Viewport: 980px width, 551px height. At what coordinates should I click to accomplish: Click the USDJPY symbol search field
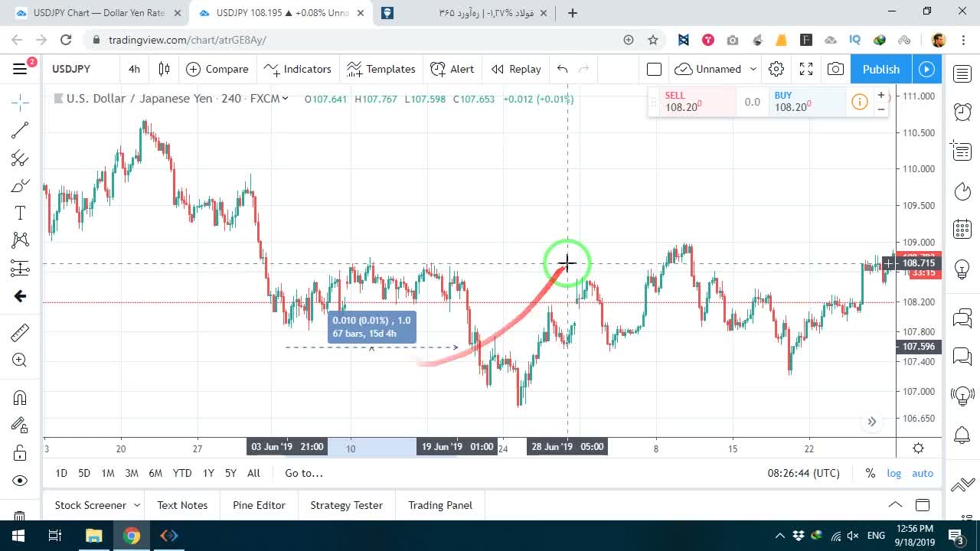pos(82,69)
